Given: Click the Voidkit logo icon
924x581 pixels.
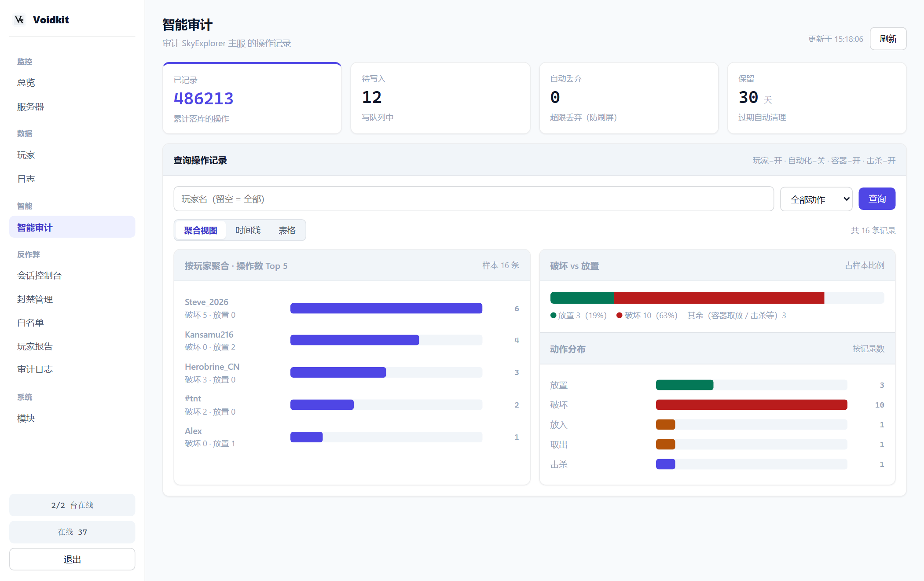Looking at the screenshot, I should click(19, 20).
